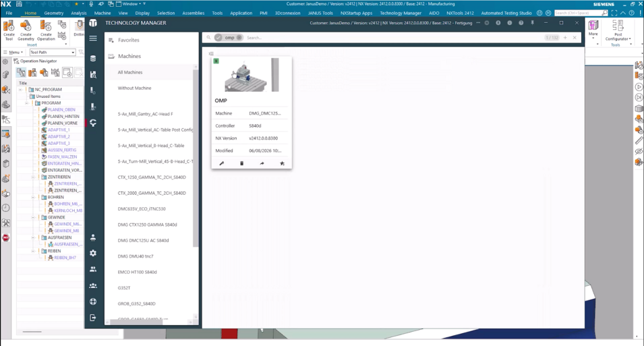Viewport: 644px width, 346px height.
Task: Click the Create Geometry icon
Action: (x=26, y=27)
